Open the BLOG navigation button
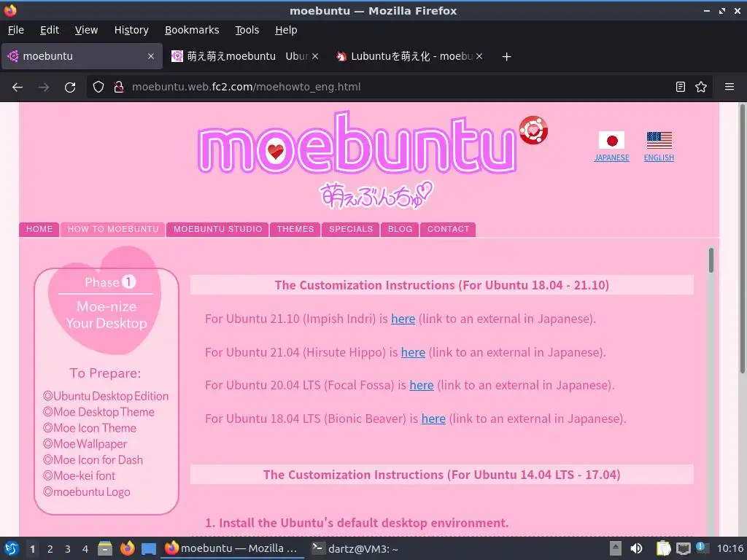Image resolution: width=747 pixels, height=560 pixels. coord(400,229)
